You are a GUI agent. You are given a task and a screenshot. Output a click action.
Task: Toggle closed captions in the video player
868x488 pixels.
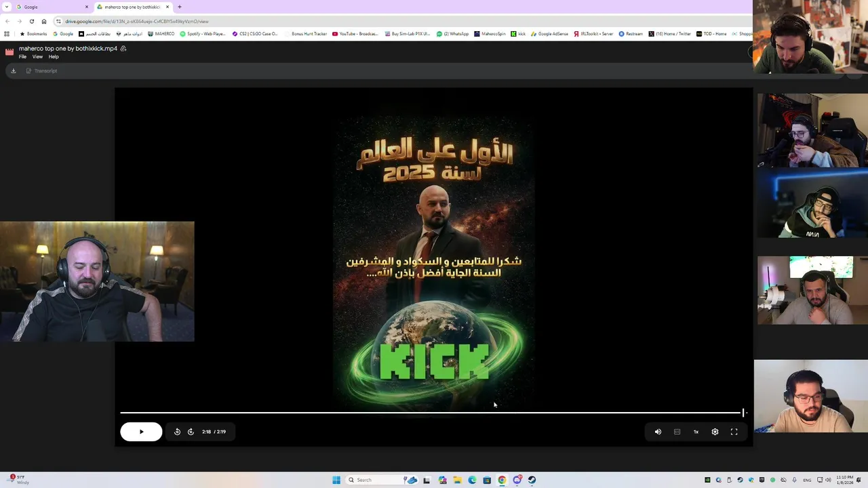677,432
